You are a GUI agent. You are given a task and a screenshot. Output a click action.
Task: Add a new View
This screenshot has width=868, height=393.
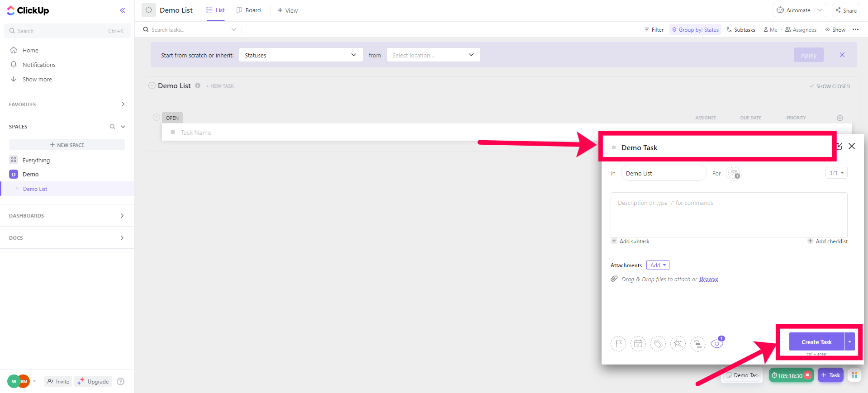[288, 10]
